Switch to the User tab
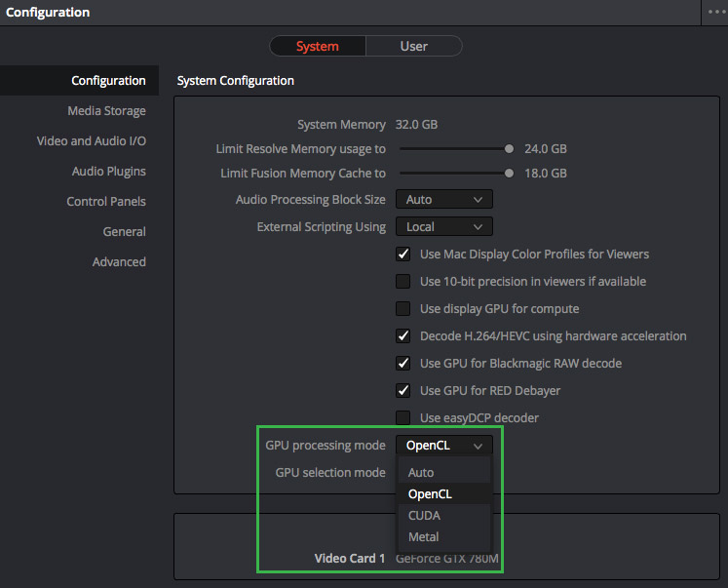 tap(413, 46)
